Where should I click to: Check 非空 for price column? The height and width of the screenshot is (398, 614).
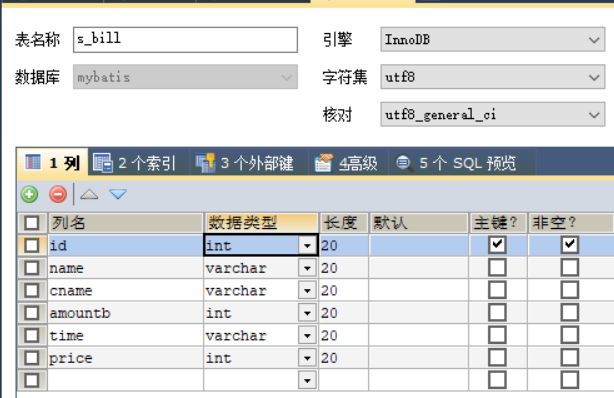[x=569, y=358]
